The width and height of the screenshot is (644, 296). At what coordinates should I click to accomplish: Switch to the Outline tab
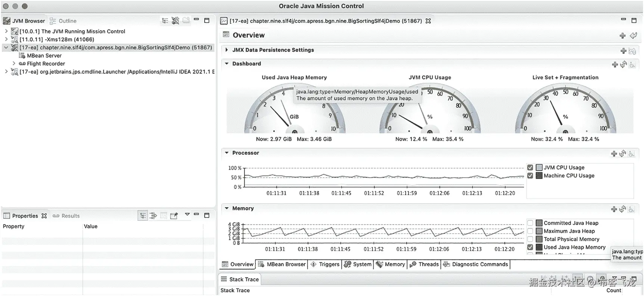tap(63, 21)
